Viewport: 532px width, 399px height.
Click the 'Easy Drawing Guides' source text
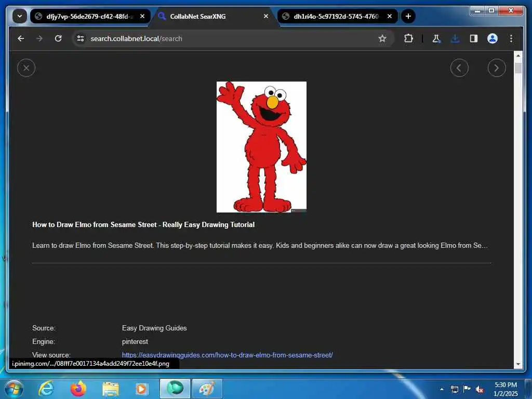(154, 328)
